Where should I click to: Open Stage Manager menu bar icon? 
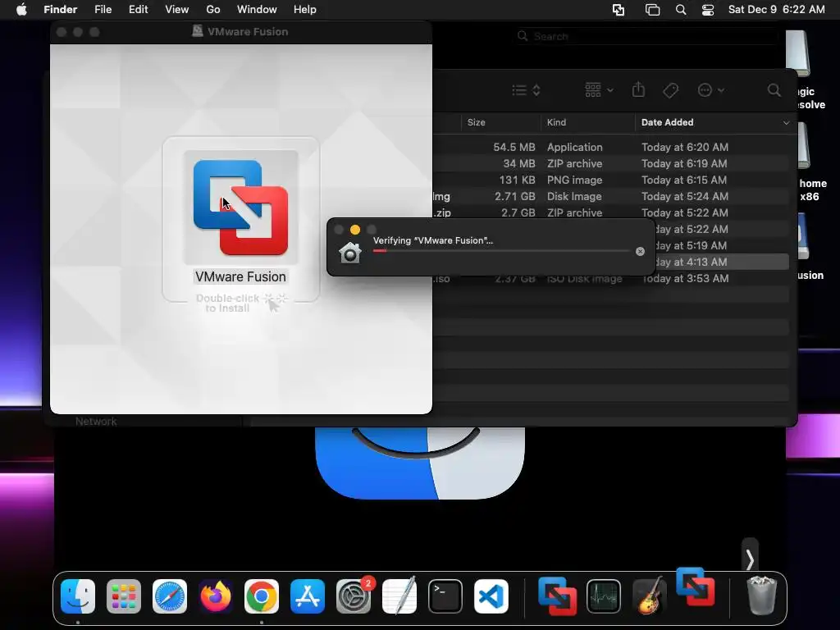(652, 10)
